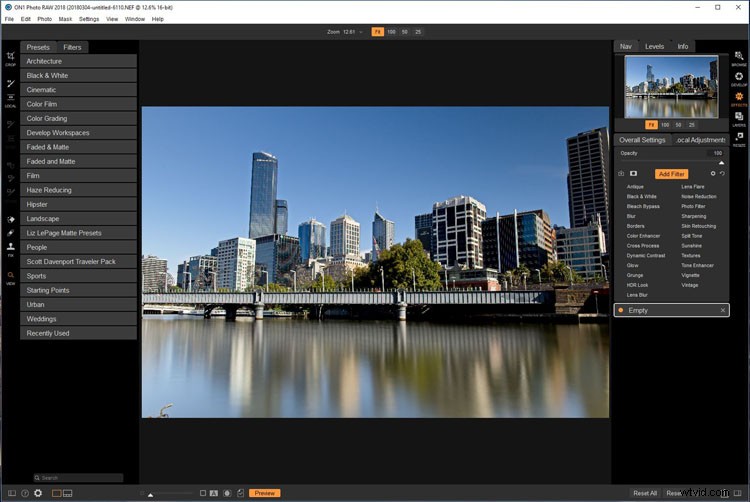
Task: Click the soft proofing icon
Action: (x=241, y=493)
